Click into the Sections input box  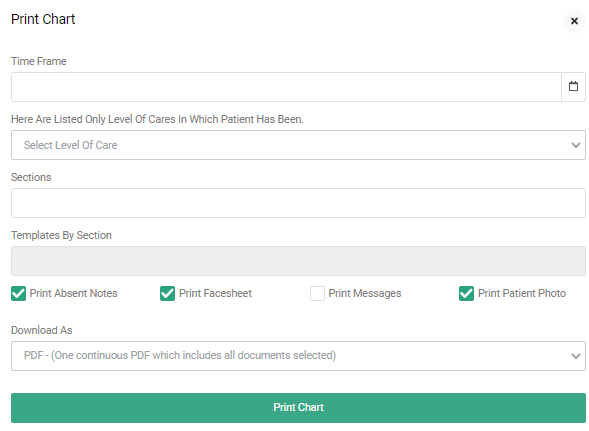point(298,203)
